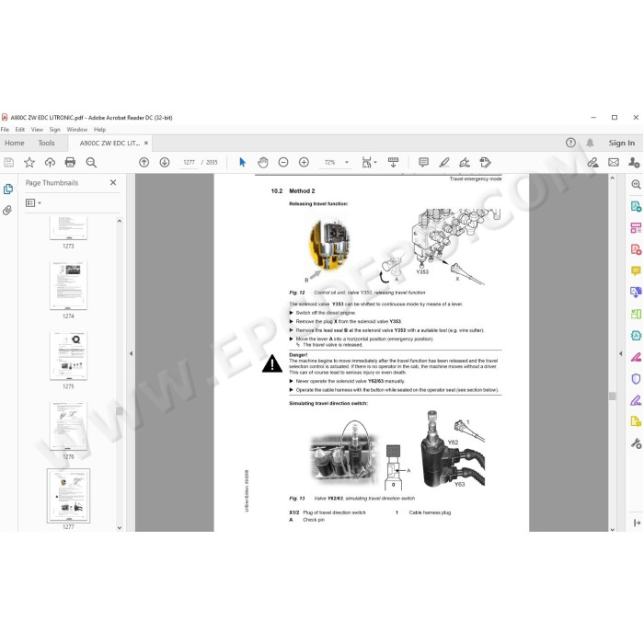Select page 1276 thumbnail

(68, 426)
